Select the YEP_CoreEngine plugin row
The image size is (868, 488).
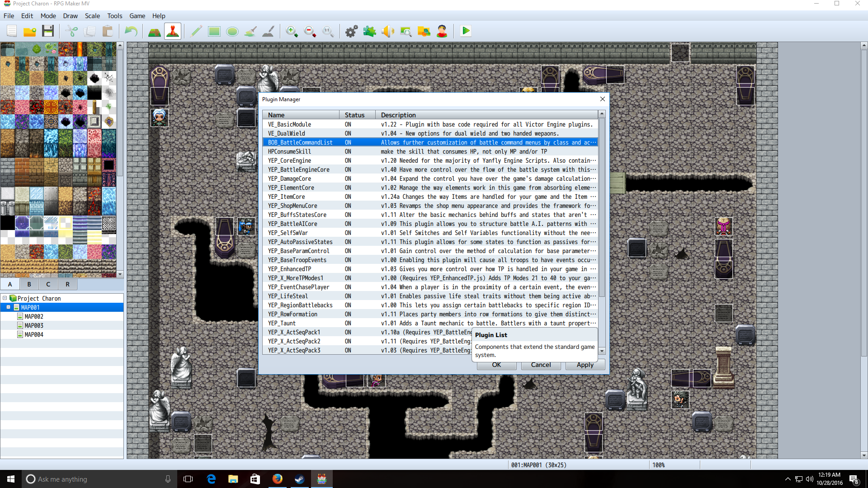(430, 160)
